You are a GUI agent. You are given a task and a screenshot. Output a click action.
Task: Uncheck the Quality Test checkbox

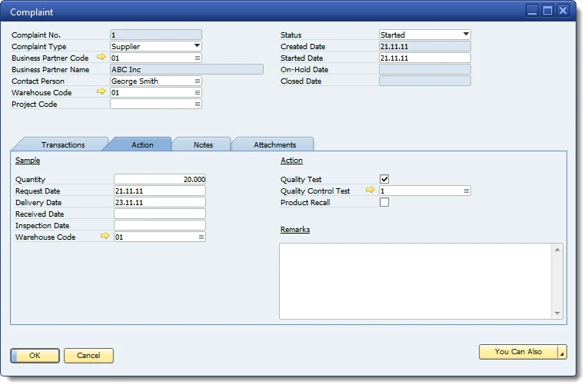(x=384, y=179)
